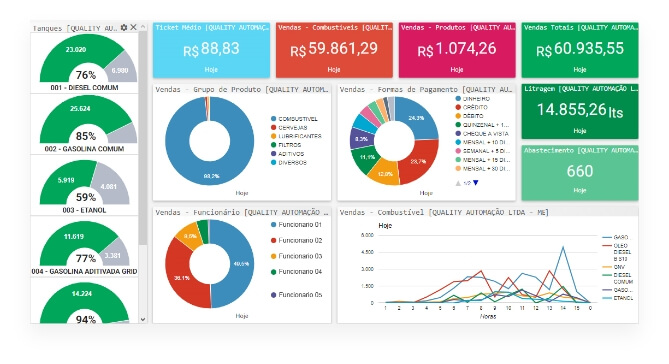Click Vendas - Funcionário widget title
Screen dimensions: 669x364
242,212
